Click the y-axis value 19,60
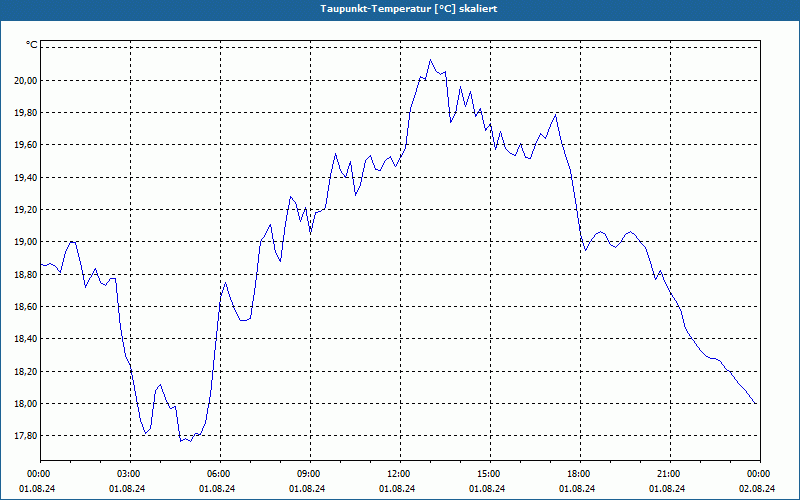Screen dimensions: 800x500 coord(25,145)
